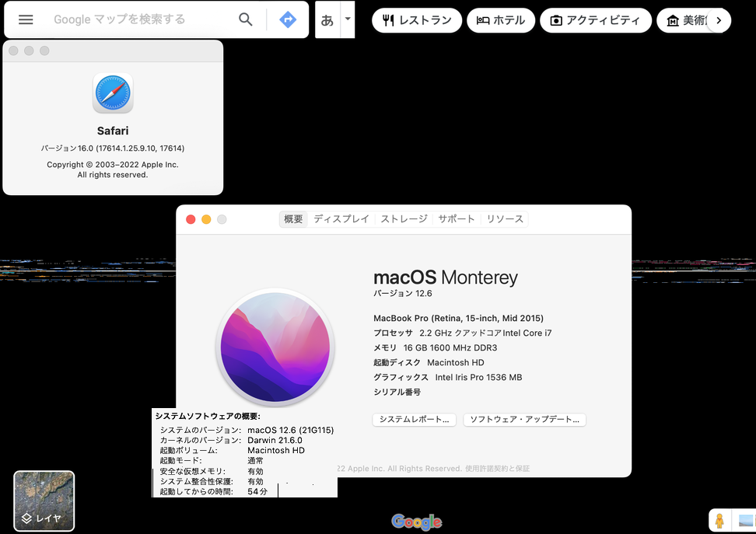Click the Safari バージョン16.0 text

point(113,148)
